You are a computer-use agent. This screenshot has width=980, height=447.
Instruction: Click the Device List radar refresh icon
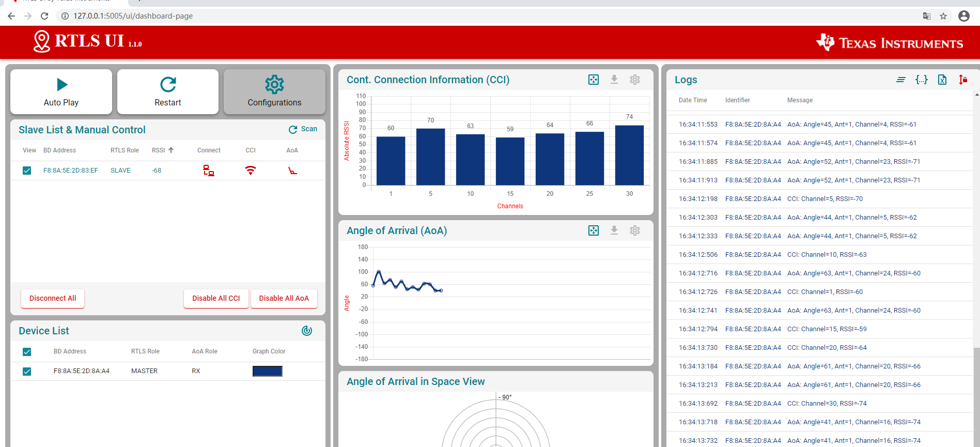pyautogui.click(x=307, y=331)
